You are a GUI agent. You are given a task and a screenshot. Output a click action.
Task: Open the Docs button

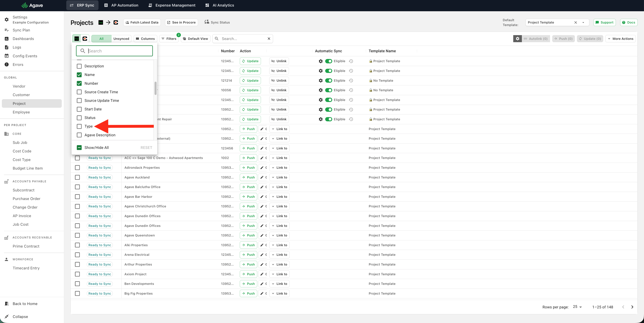(x=629, y=22)
